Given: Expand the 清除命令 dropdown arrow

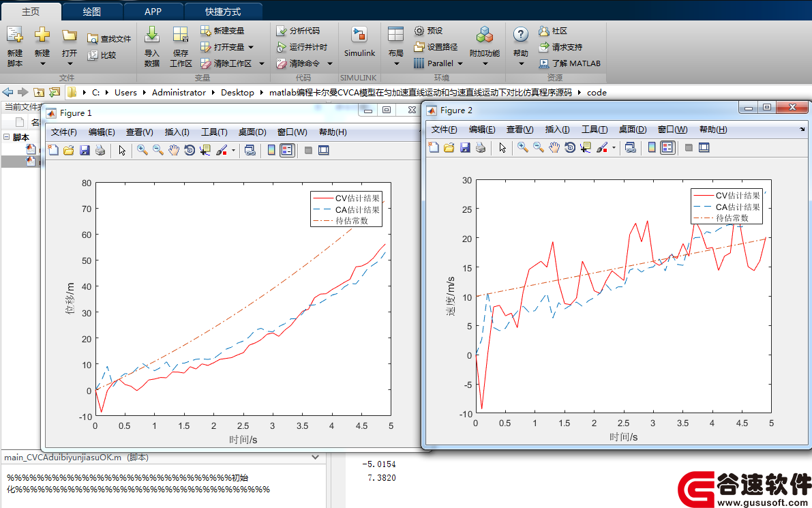Looking at the screenshot, I should 330,63.
